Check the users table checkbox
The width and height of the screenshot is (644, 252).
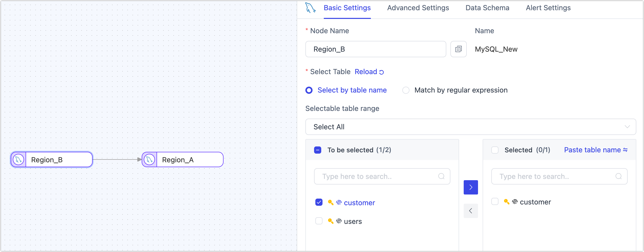click(x=319, y=221)
